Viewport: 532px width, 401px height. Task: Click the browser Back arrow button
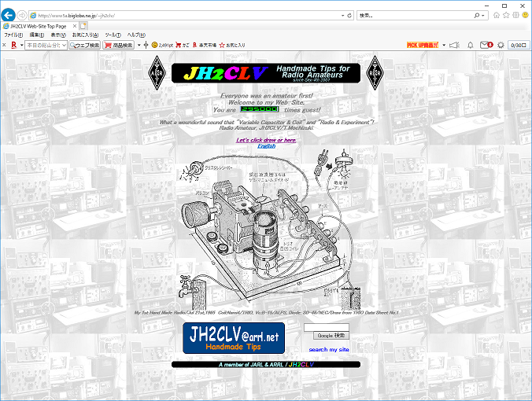[9, 15]
